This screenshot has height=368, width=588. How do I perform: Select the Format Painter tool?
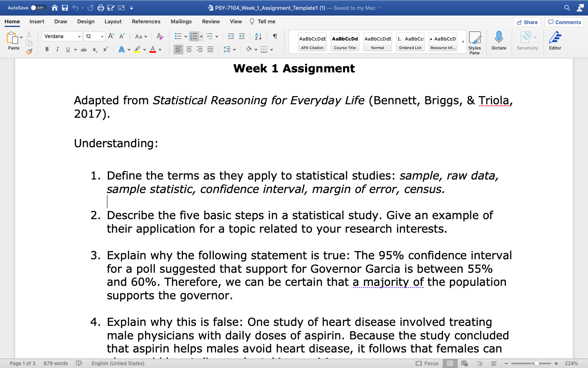(x=29, y=51)
